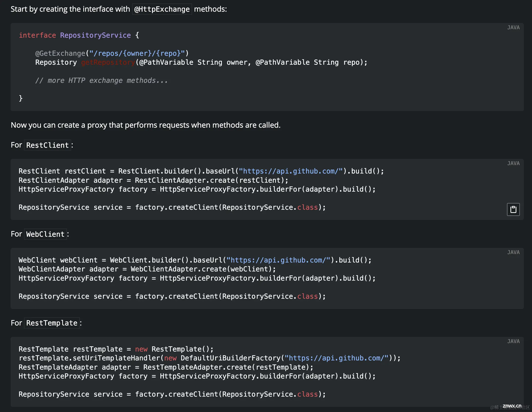Click the "/repos/{owner}/{repo}" string literal
The width and height of the screenshot is (532, 412).
137,53
